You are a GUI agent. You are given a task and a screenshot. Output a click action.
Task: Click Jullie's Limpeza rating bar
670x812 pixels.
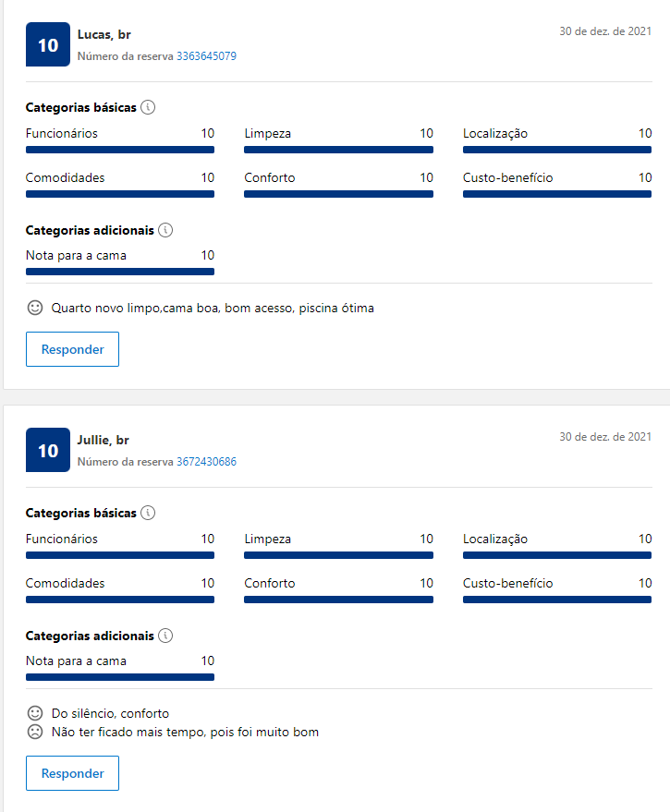click(338, 555)
